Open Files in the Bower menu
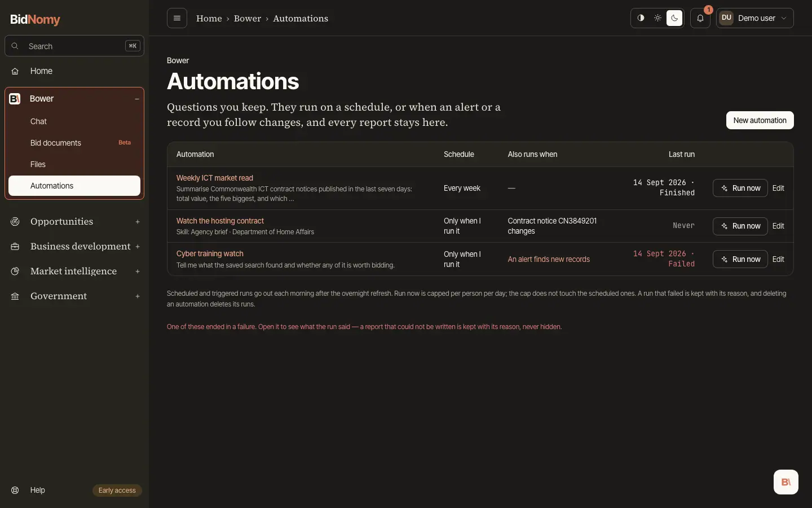 click(x=74, y=164)
